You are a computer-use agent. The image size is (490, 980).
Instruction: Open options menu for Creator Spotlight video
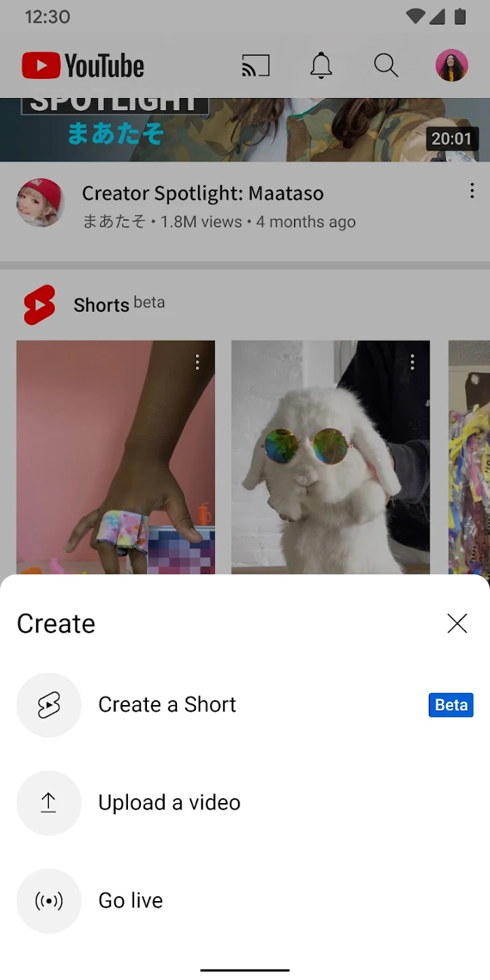(472, 191)
